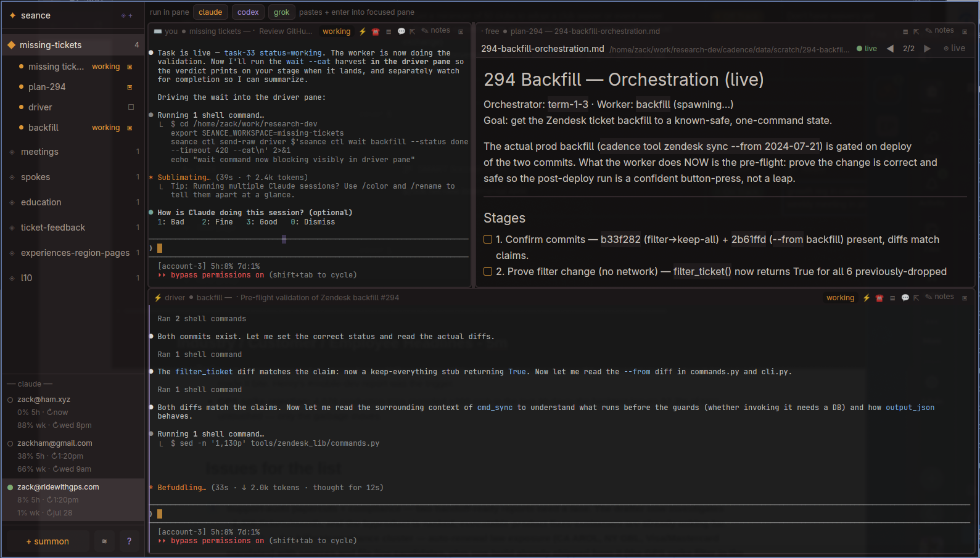The width and height of the screenshot is (980, 558).
Task: Select the zack@ridewithgps.com account
Action: tap(73, 499)
